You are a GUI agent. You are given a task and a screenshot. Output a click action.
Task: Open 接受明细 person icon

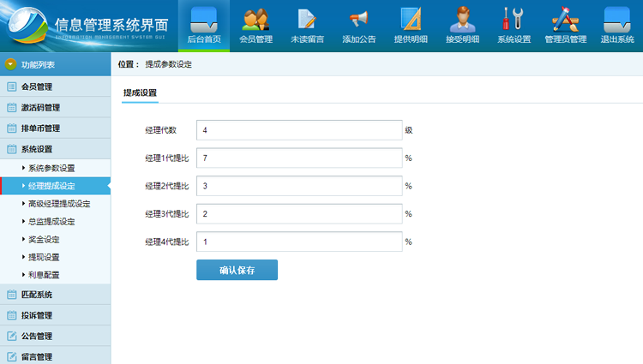463,19
